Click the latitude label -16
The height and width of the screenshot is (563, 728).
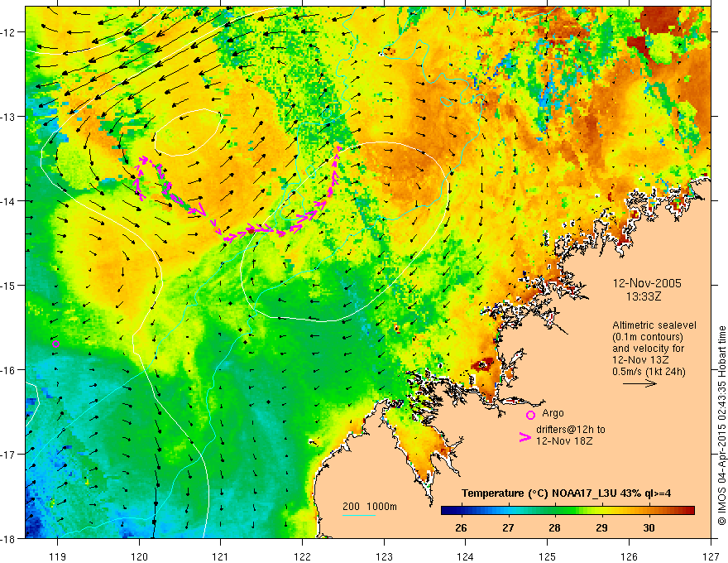coord(9,370)
